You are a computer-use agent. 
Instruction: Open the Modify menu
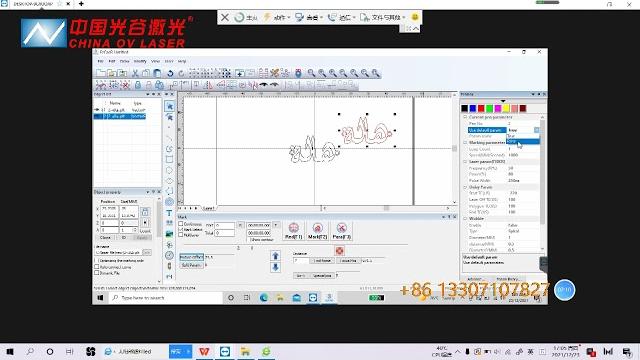(x=140, y=61)
